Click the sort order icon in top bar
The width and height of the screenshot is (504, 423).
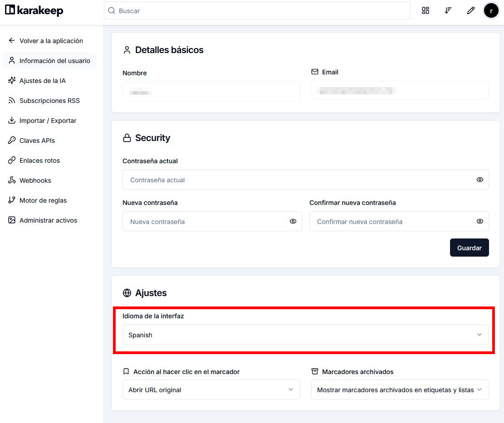coord(448,10)
